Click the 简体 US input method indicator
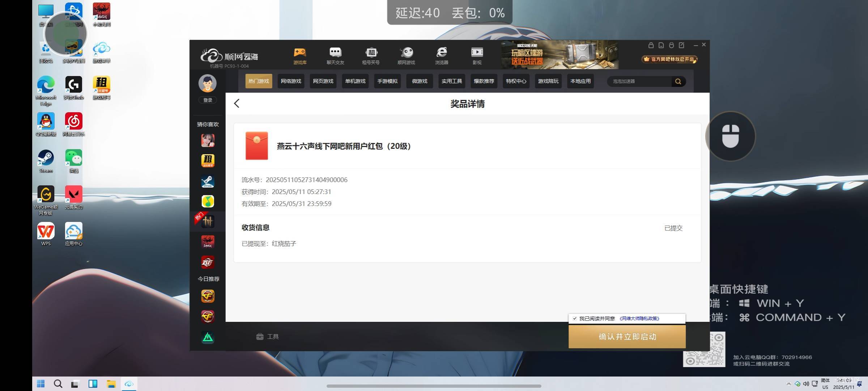Image resolution: width=868 pixels, height=391 pixels. 825,384
